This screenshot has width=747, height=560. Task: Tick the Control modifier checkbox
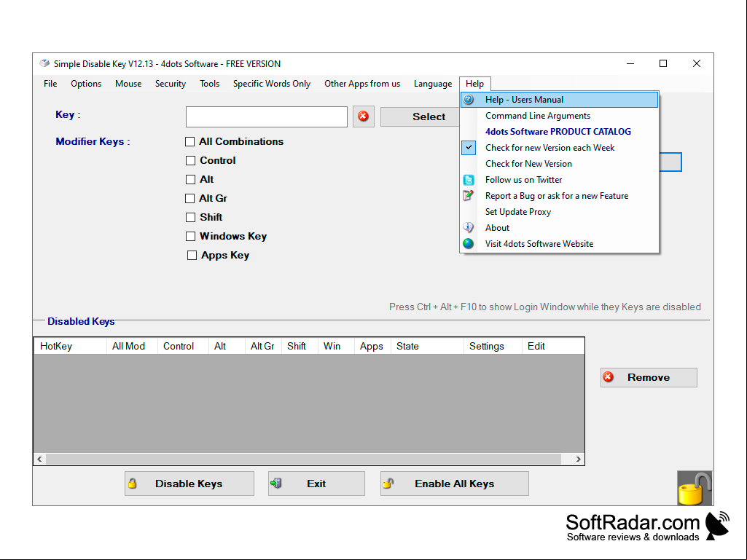pyautogui.click(x=190, y=160)
